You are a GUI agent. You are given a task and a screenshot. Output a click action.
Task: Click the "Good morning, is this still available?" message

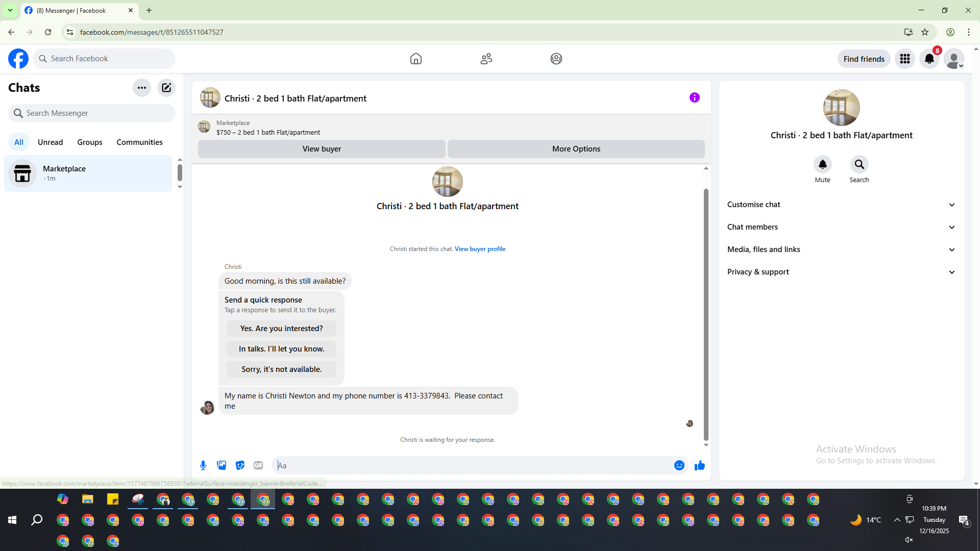coord(285,281)
